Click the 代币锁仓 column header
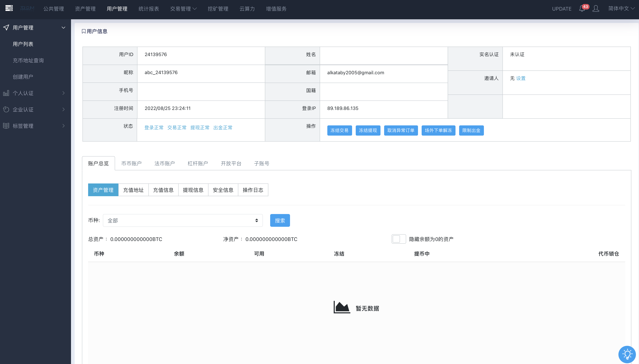The height and width of the screenshot is (364, 639). coord(609,254)
